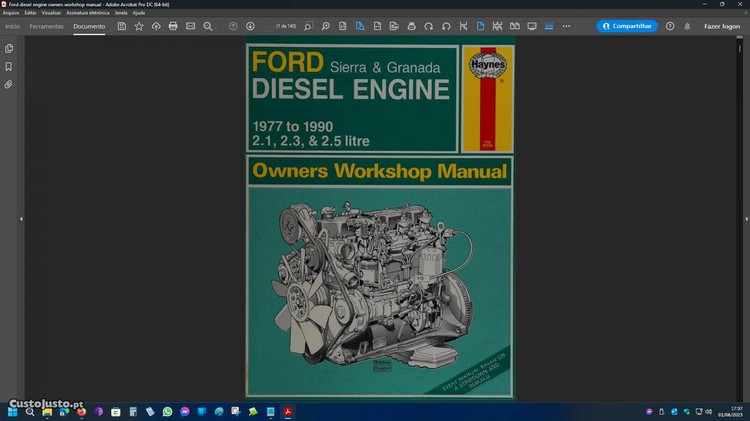Send the file by email envelope icon
The height and width of the screenshot is (421, 750).
pos(190,26)
